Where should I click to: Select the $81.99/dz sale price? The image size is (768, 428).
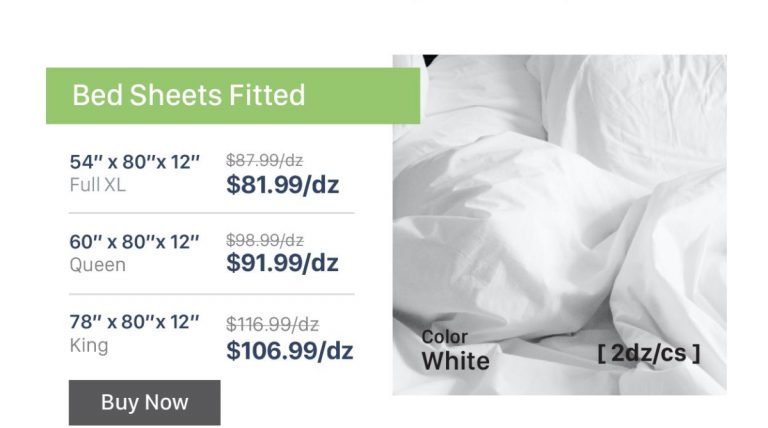pos(282,185)
